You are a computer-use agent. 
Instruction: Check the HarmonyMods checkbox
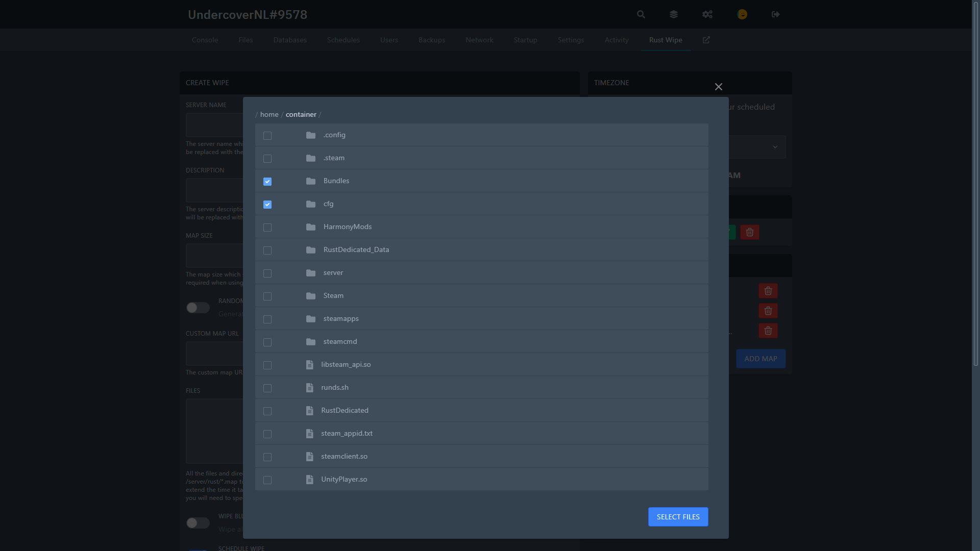click(267, 228)
